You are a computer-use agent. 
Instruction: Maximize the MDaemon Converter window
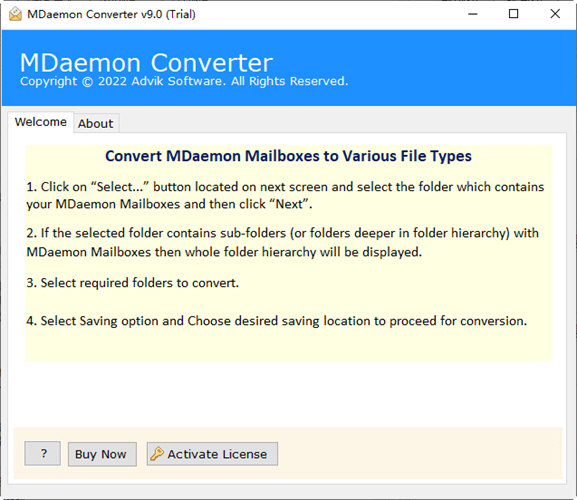(x=513, y=14)
